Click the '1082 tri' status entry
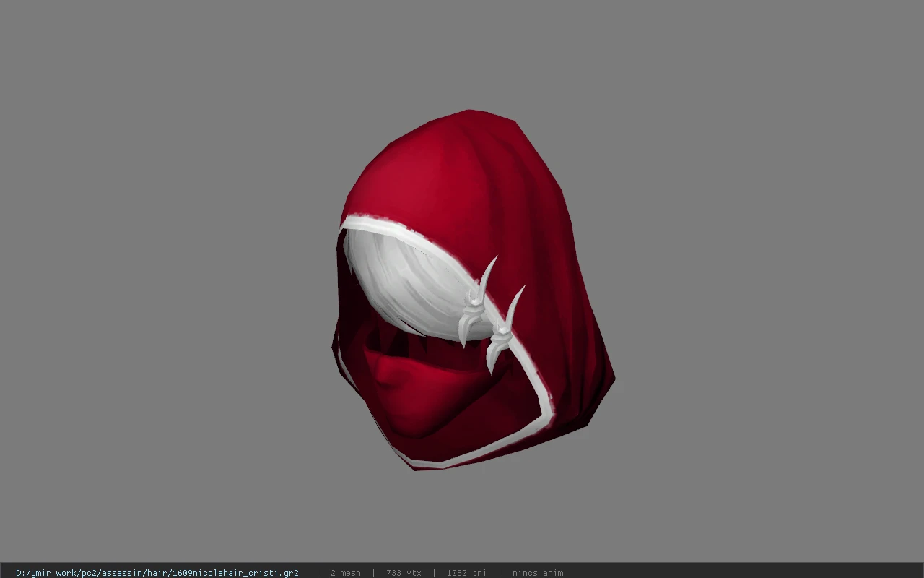The image size is (924, 578). tap(466, 573)
